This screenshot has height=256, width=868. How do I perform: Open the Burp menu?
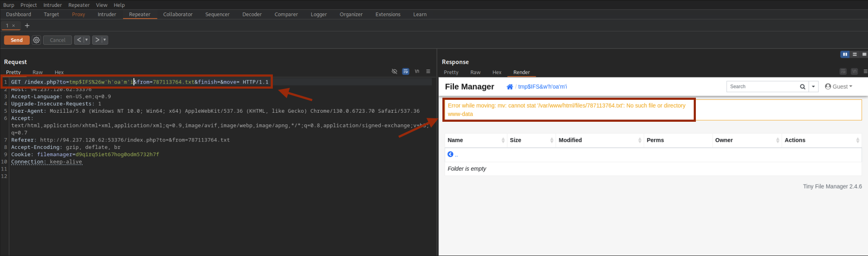click(9, 5)
